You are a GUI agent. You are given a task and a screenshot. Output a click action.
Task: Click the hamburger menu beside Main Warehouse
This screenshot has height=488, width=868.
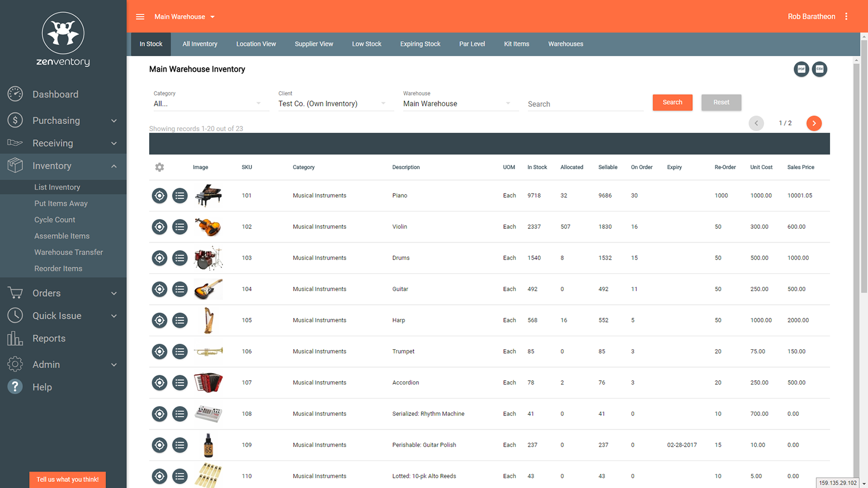click(140, 16)
